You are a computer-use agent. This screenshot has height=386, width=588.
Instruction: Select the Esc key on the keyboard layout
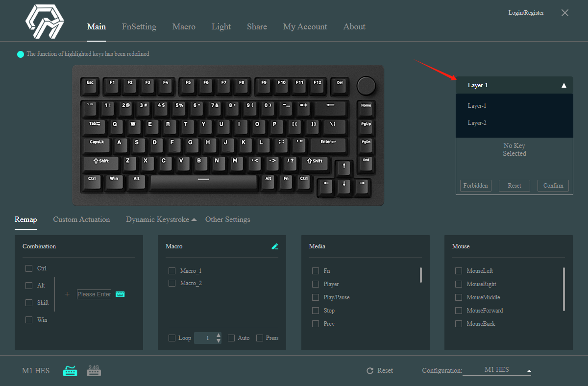90,85
